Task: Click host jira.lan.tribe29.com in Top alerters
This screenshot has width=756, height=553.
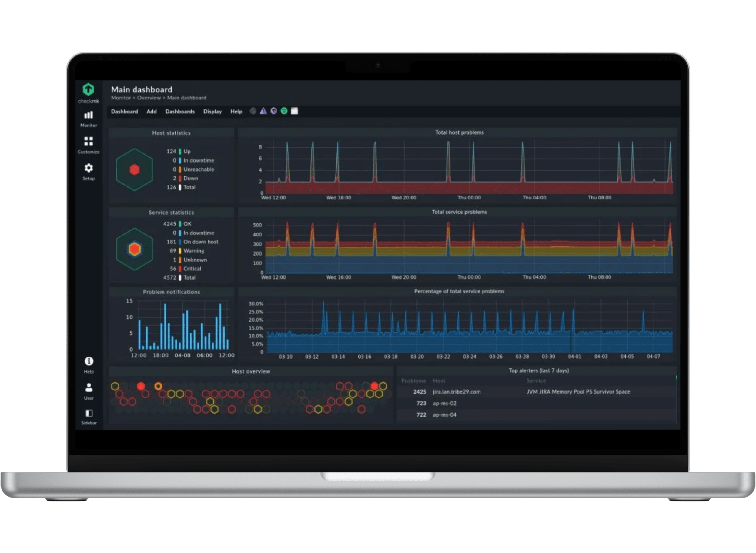Action: pos(457,392)
